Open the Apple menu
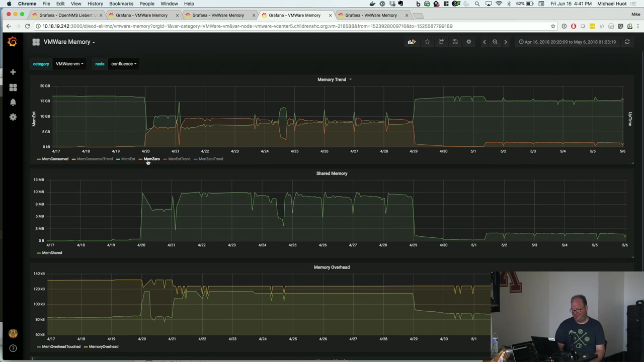The height and width of the screenshot is (362, 644). (x=9, y=4)
